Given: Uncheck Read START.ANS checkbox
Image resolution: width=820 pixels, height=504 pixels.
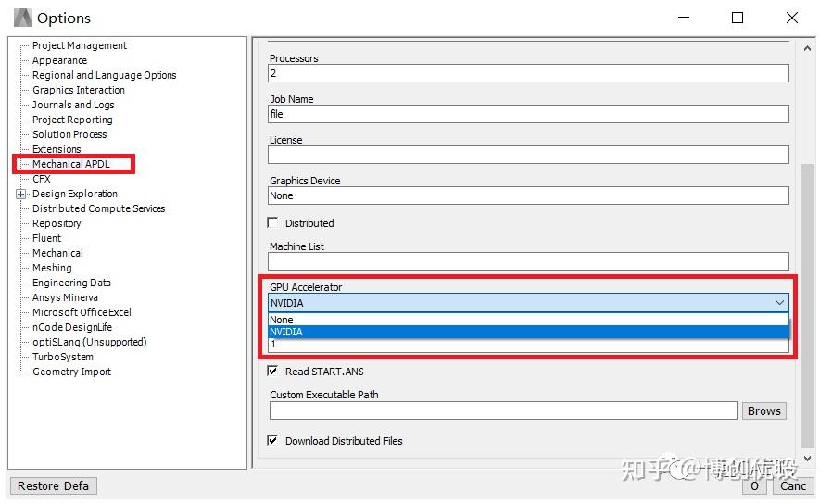Looking at the screenshot, I should (x=272, y=372).
